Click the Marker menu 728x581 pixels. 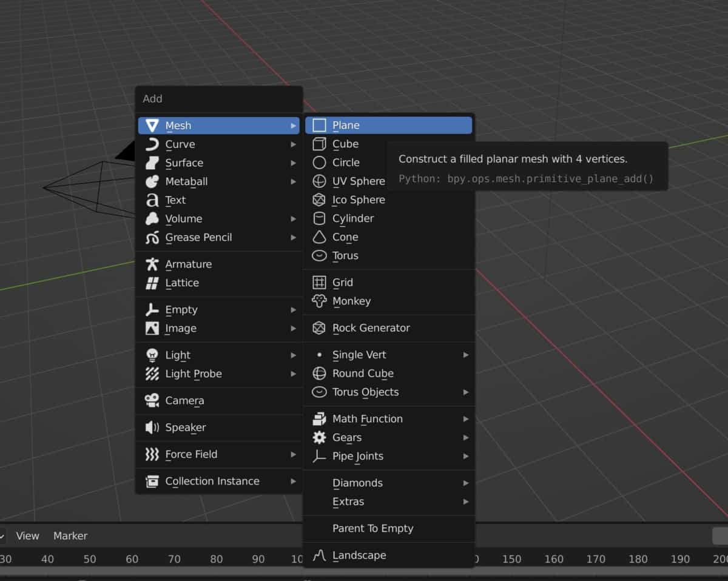[70, 536]
